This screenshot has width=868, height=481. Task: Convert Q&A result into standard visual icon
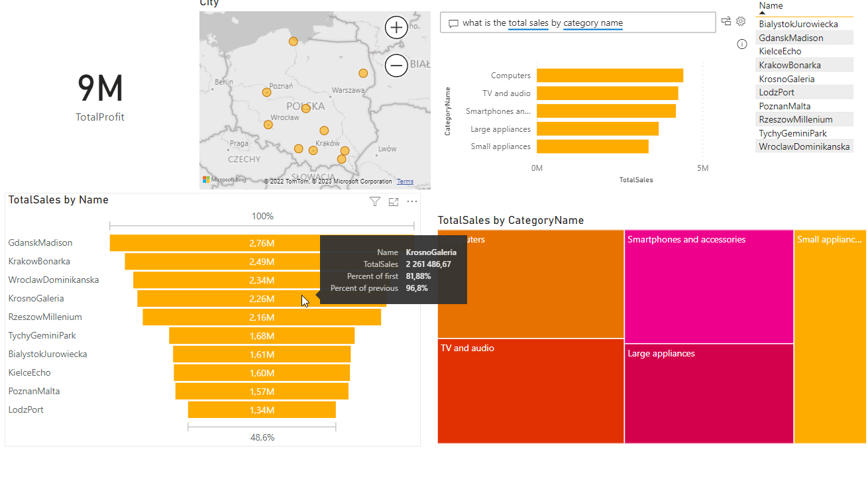tap(726, 21)
